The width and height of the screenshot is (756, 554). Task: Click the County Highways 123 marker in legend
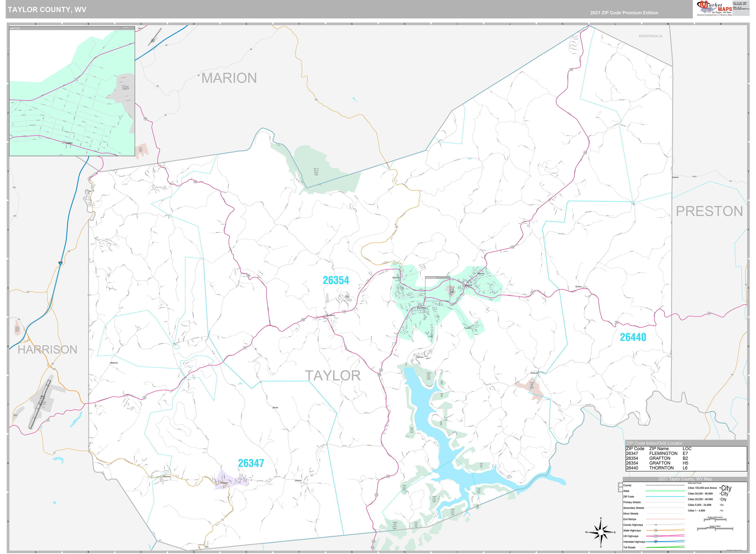[x=656, y=525]
